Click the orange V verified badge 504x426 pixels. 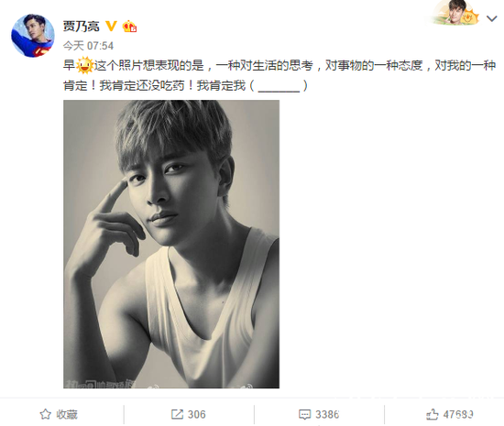click(111, 26)
